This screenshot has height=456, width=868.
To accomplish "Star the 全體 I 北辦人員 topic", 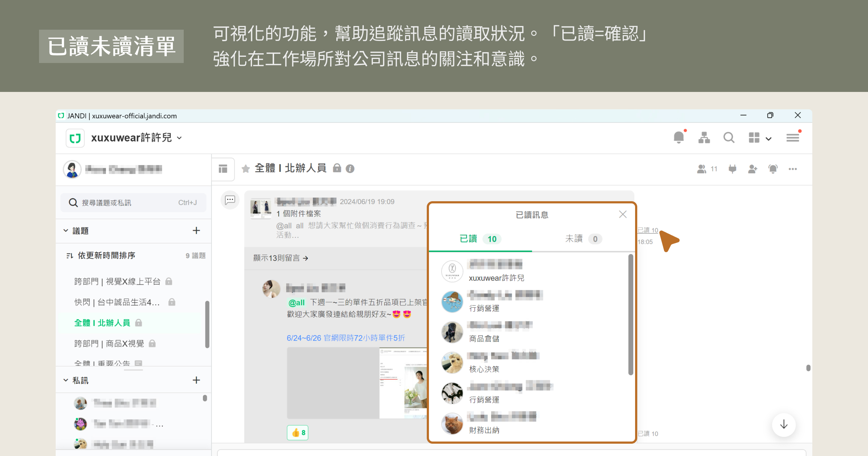I will 246,169.
